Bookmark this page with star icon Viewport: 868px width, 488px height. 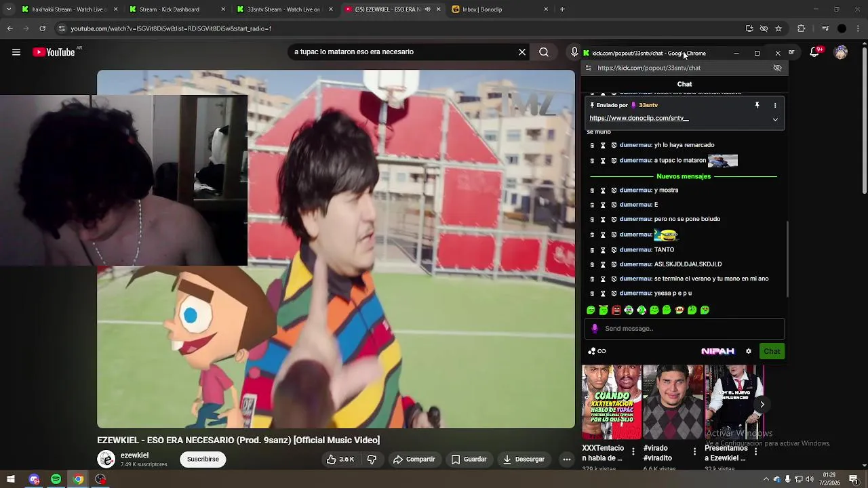click(778, 28)
